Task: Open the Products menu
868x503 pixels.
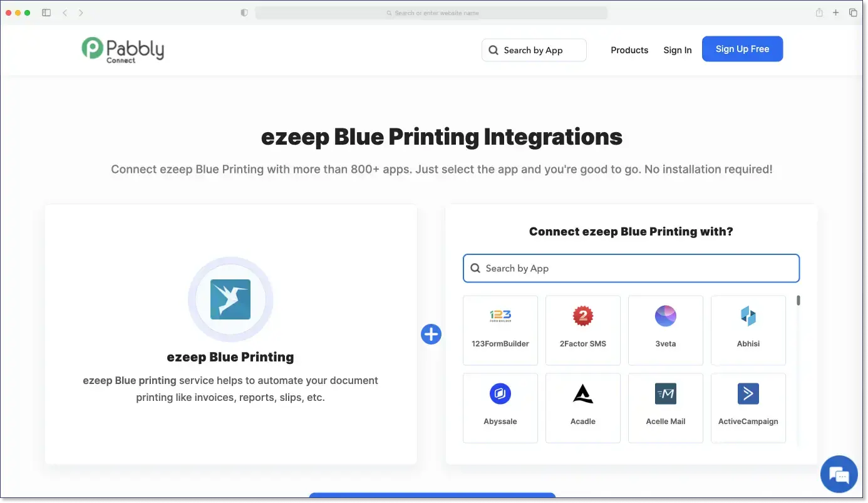Action: (x=629, y=50)
